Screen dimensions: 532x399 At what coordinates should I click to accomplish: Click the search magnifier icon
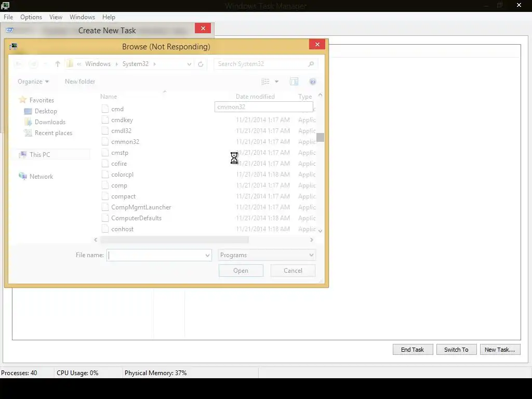click(x=311, y=64)
